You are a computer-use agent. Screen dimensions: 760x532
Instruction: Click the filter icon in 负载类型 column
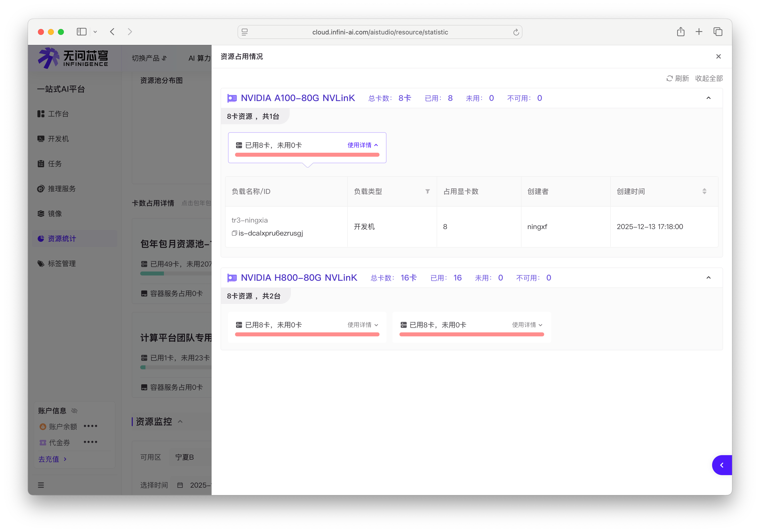[x=427, y=191]
